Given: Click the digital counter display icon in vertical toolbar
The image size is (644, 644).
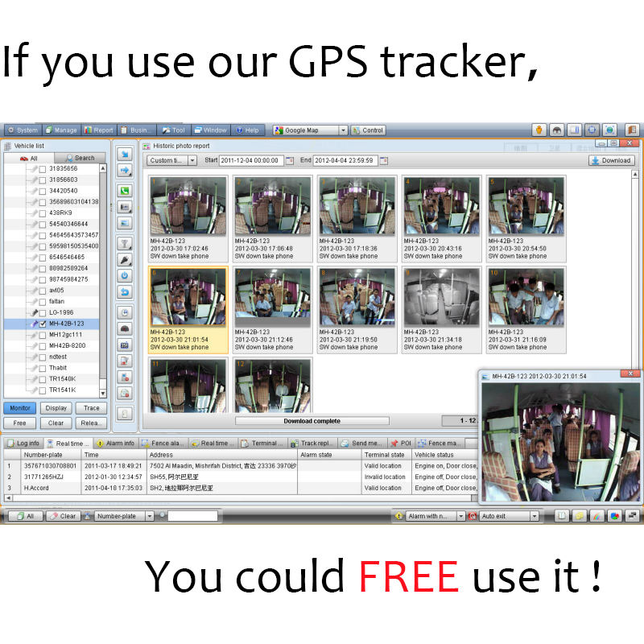Looking at the screenshot, I should [x=125, y=345].
